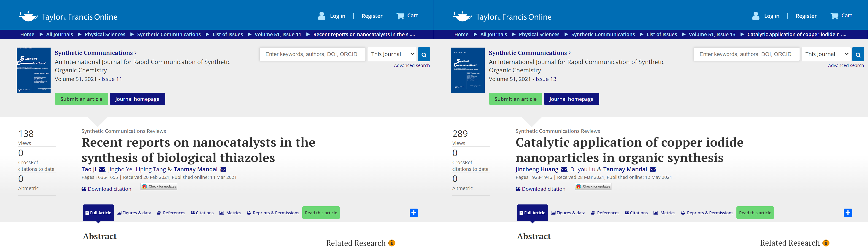The height and width of the screenshot is (247, 868).
Task: Click the envelope icon beside Jincheng Huang
Action: (564, 169)
